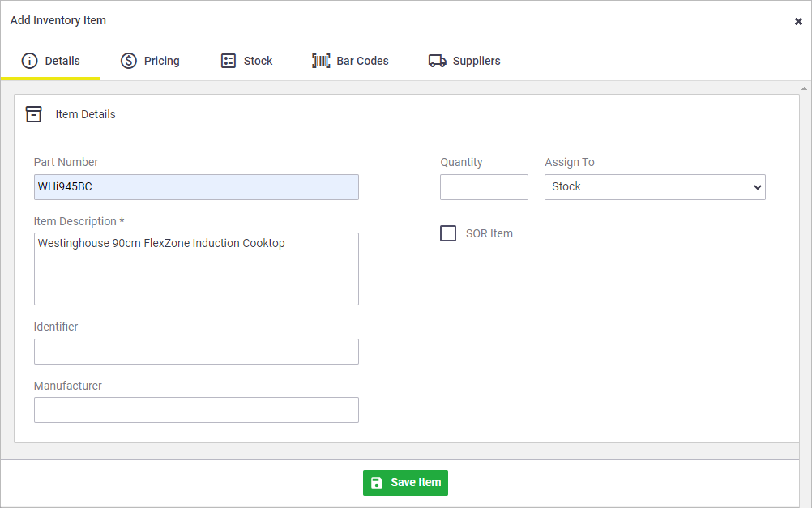Focus the Part Number field
The image size is (812, 508).
tap(196, 187)
